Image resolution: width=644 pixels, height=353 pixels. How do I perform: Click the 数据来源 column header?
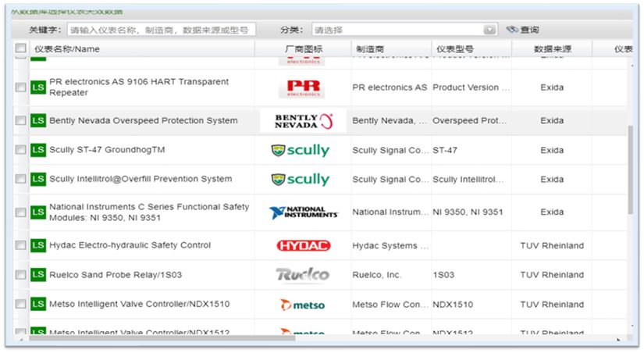(x=552, y=49)
